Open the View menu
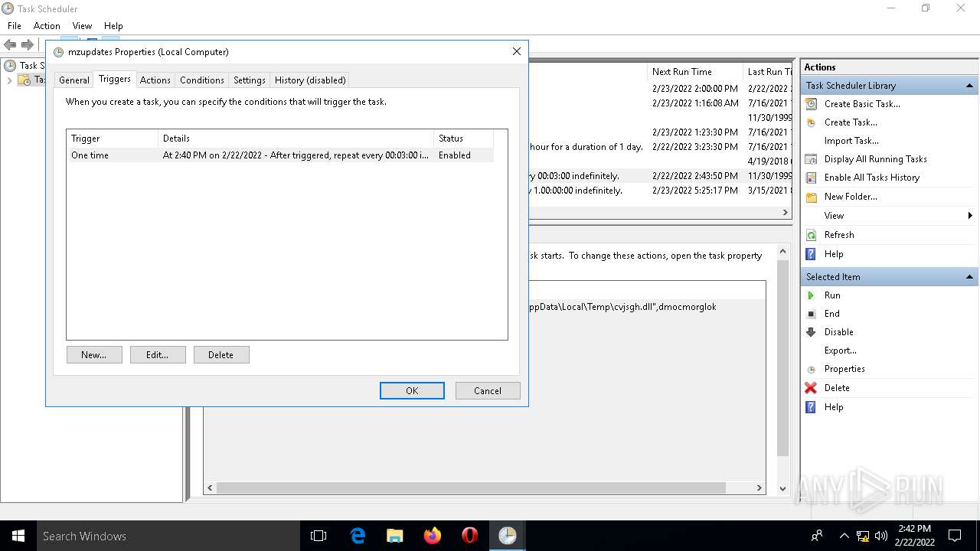Image resolution: width=980 pixels, height=551 pixels. [82, 26]
